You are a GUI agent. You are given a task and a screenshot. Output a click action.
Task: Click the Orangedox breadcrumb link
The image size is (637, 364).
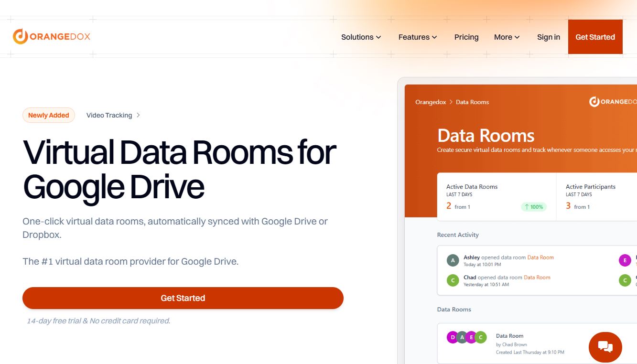430,102
